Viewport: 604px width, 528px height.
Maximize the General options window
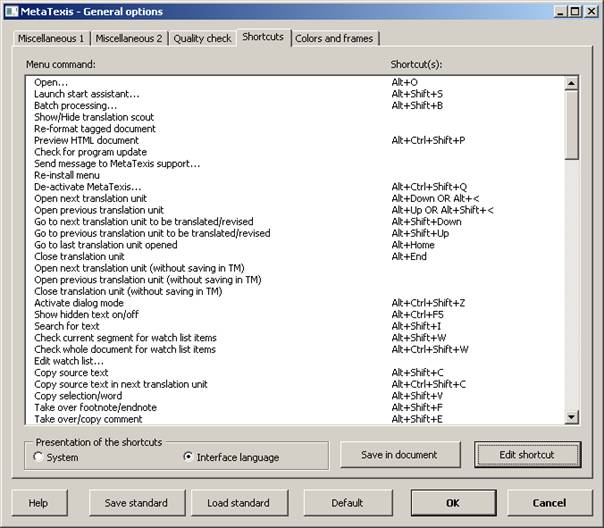click(x=574, y=12)
